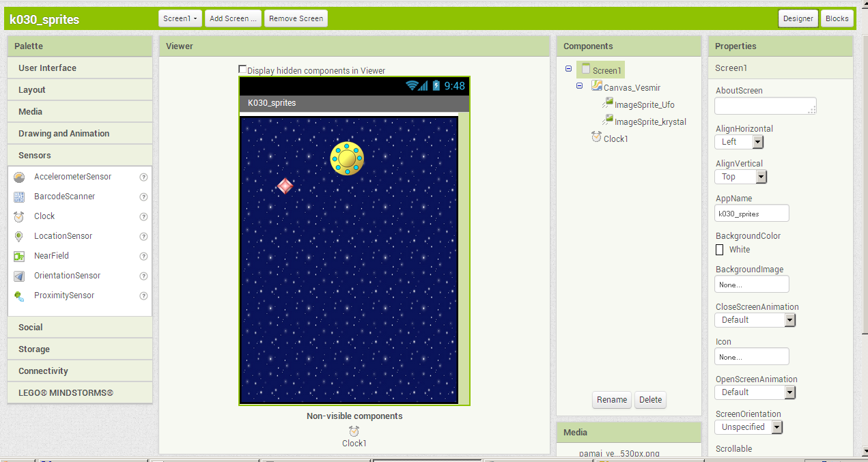Click the BarcodeScanner palette icon
The width and height of the screenshot is (868, 462).
pos(19,197)
